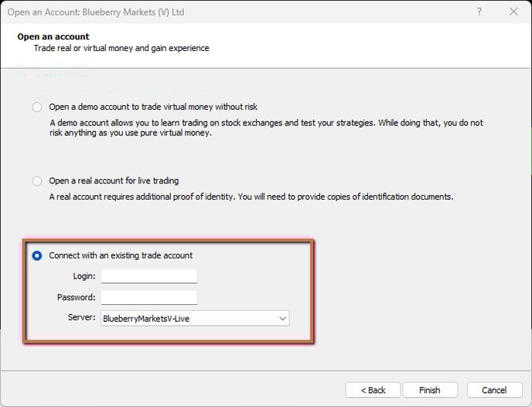Click the "Server:" field label
The height and width of the screenshot is (407, 532).
[81, 318]
